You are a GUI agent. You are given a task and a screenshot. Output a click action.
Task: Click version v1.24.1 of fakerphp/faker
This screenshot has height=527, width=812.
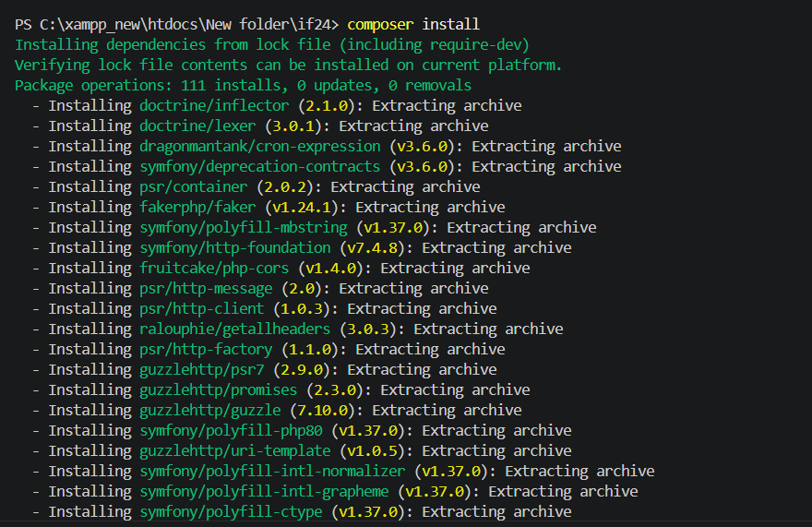pyautogui.click(x=302, y=208)
